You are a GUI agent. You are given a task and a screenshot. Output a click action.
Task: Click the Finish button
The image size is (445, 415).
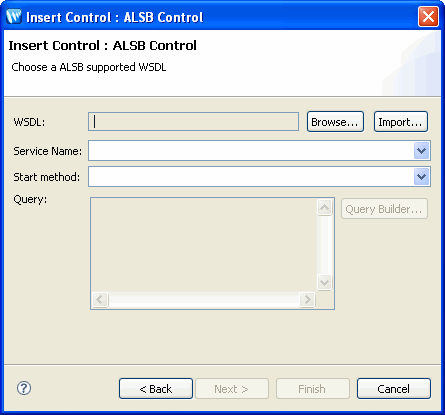pos(313,389)
